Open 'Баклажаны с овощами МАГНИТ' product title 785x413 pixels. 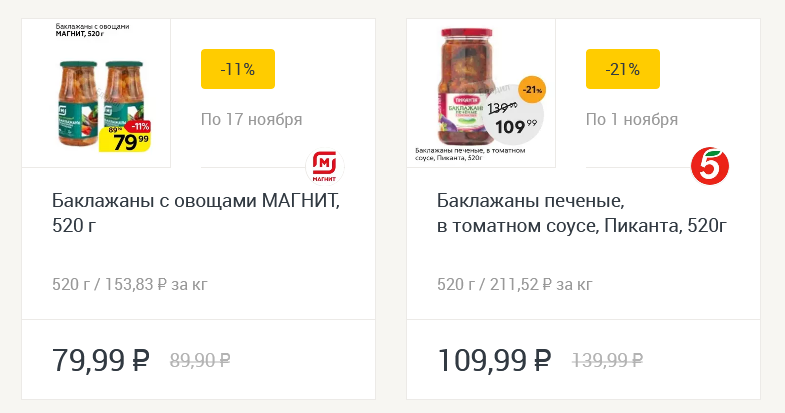[x=196, y=213]
